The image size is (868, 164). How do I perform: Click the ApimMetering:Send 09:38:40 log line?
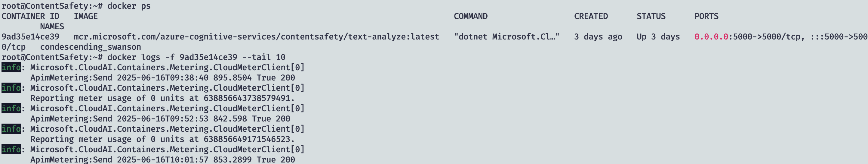click(162, 77)
